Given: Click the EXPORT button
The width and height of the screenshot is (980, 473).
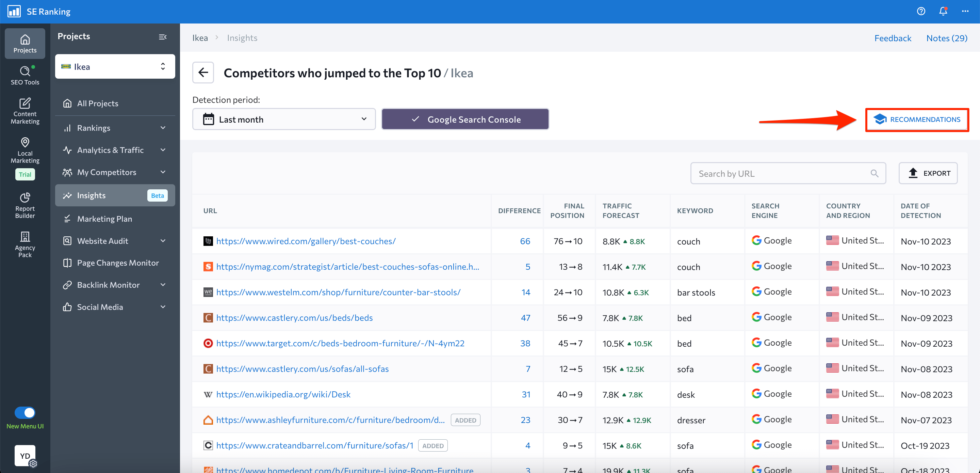Looking at the screenshot, I should click(x=928, y=173).
